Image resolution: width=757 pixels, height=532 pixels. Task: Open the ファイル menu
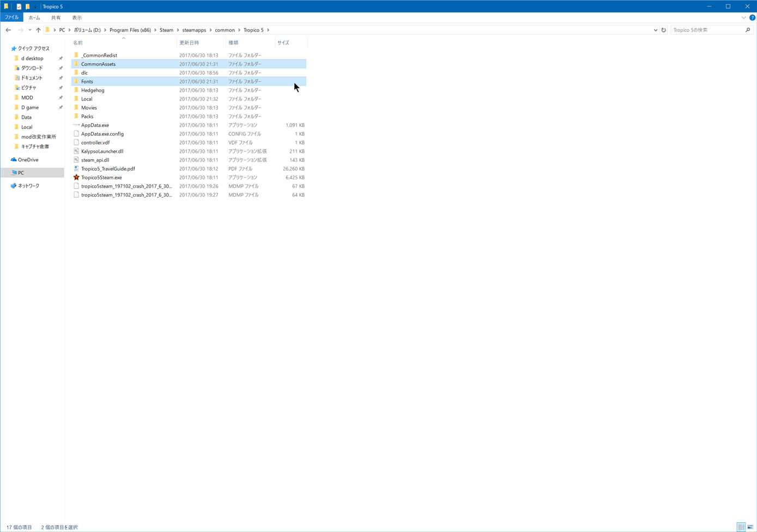(11, 17)
